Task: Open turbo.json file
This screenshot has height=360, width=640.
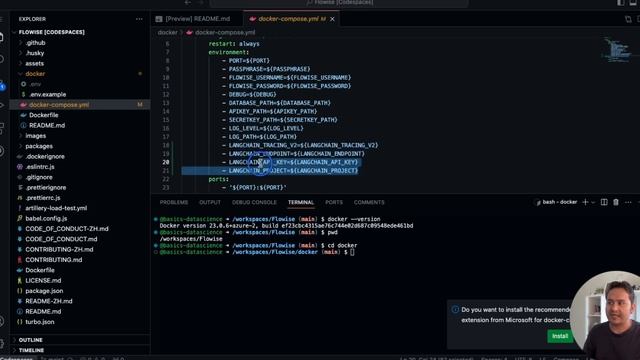Action: pyautogui.click(x=40, y=322)
